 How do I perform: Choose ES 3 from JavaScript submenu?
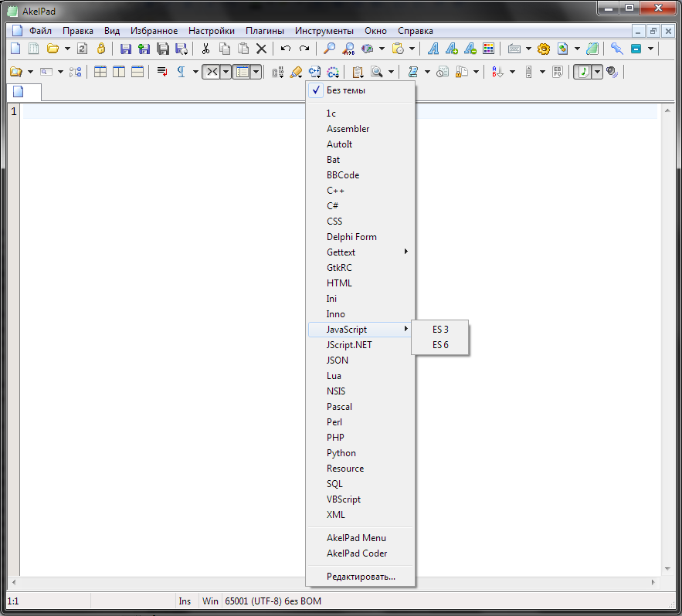[440, 330]
